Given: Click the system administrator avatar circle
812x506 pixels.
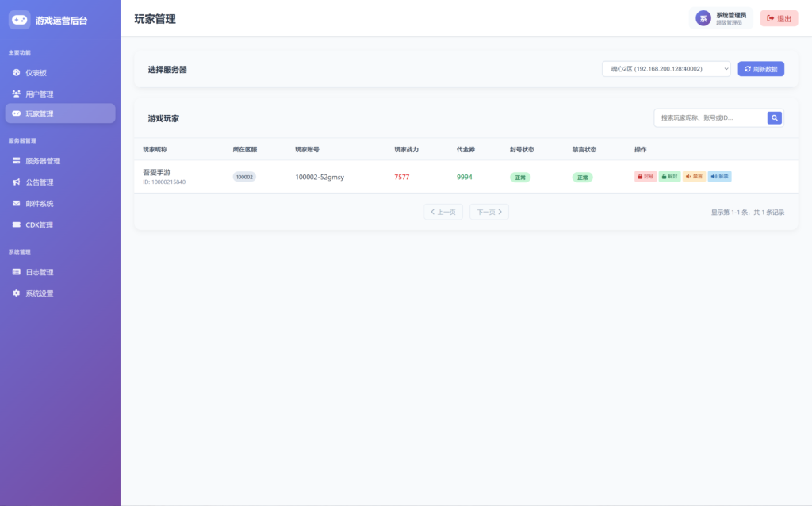Looking at the screenshot, I should tap(703, 18).
